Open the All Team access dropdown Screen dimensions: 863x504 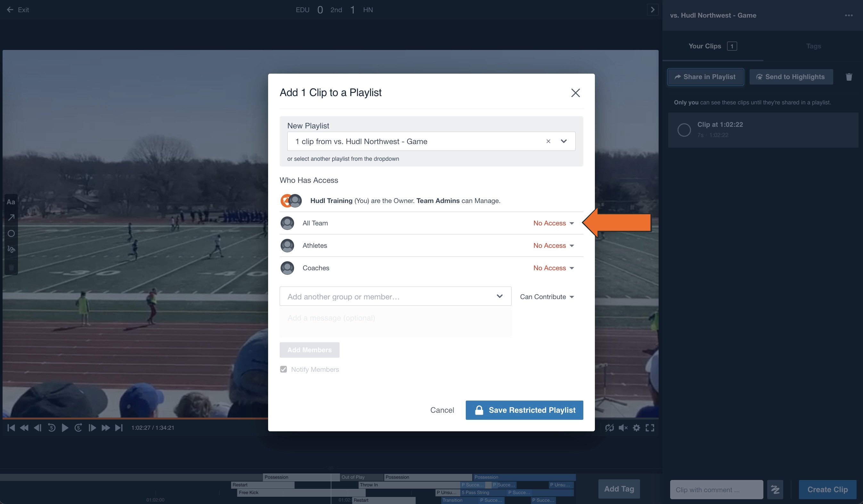pyautogui.click(x=554, y=223)
